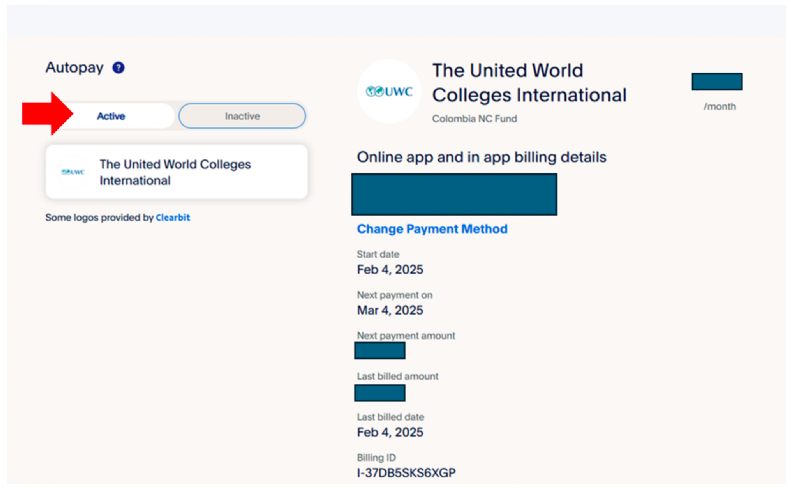791x492 pixels.
Task: Click the 'Last billed date' label
Action: [x=390, y=417]
